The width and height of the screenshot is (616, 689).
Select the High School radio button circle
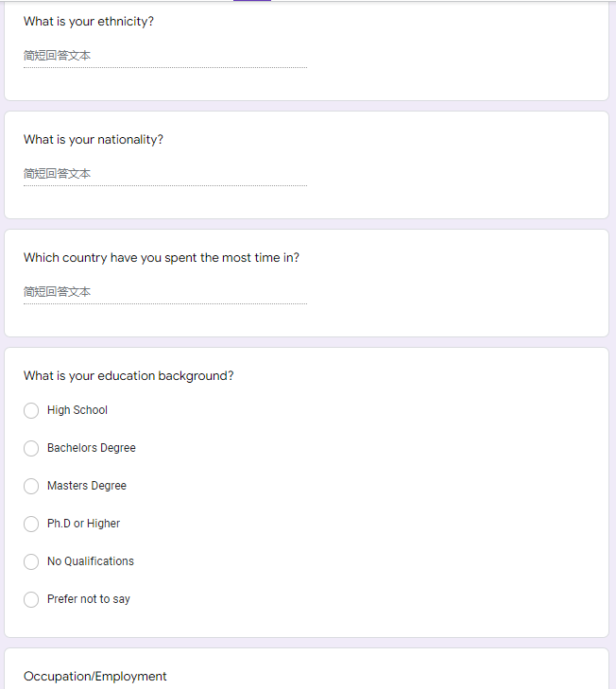pos(31,410)
